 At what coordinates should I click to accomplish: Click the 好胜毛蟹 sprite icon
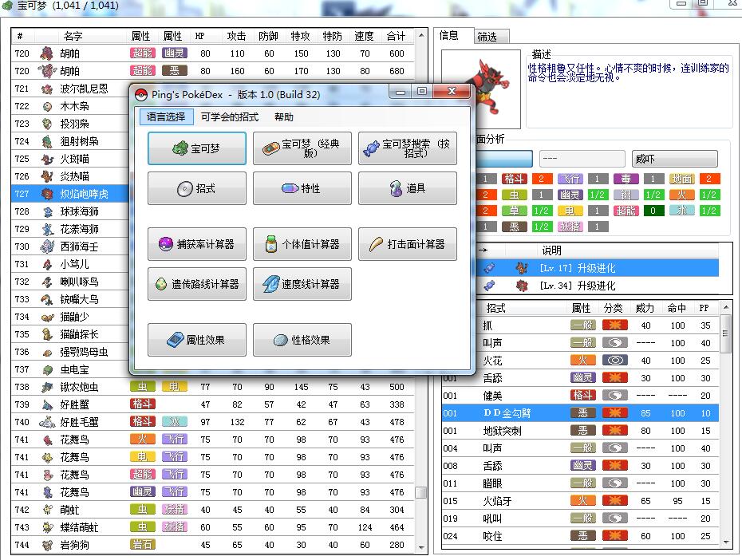(47, 422)
